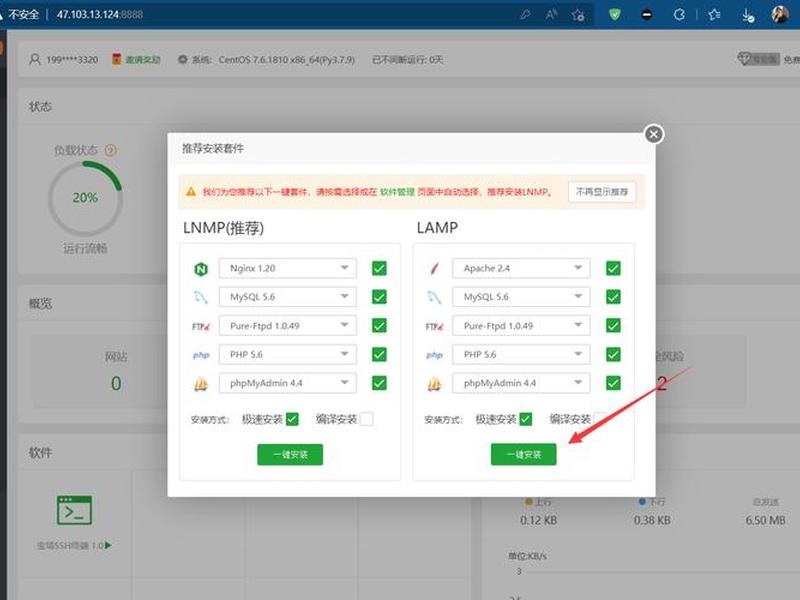The width and height of the screenshot is (800, 600).
Task: Click the system gear icon
Action: [183, 60]
